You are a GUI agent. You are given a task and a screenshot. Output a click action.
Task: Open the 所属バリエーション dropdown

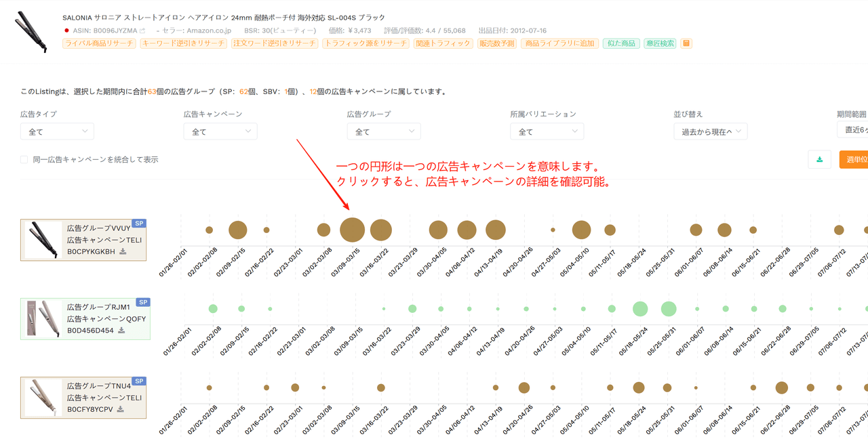[x=547, y=131]
